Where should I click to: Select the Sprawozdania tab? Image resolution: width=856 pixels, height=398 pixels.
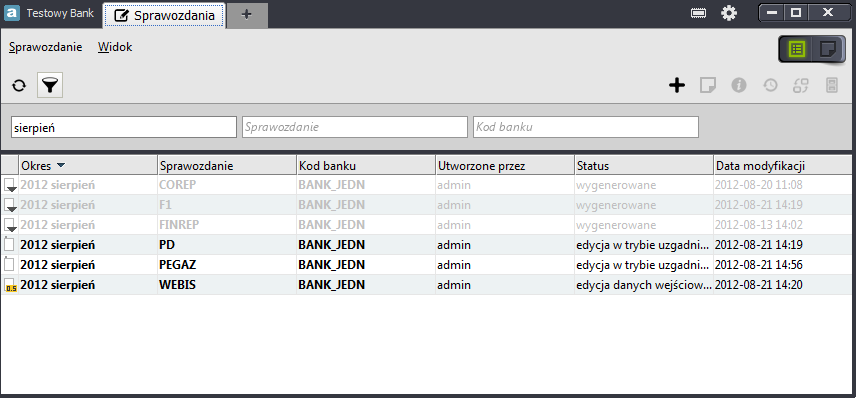(164, 15)
